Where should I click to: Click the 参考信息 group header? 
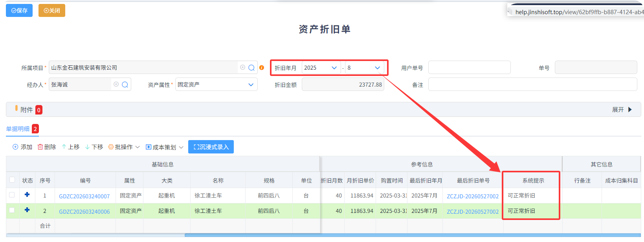[x=422, y=164]
